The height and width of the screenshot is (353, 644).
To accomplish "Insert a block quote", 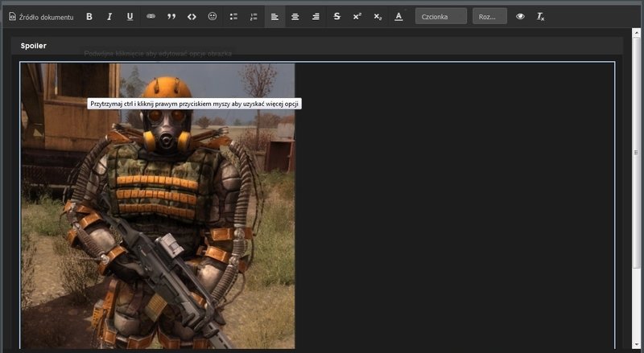I will click(x=171, y=16).
